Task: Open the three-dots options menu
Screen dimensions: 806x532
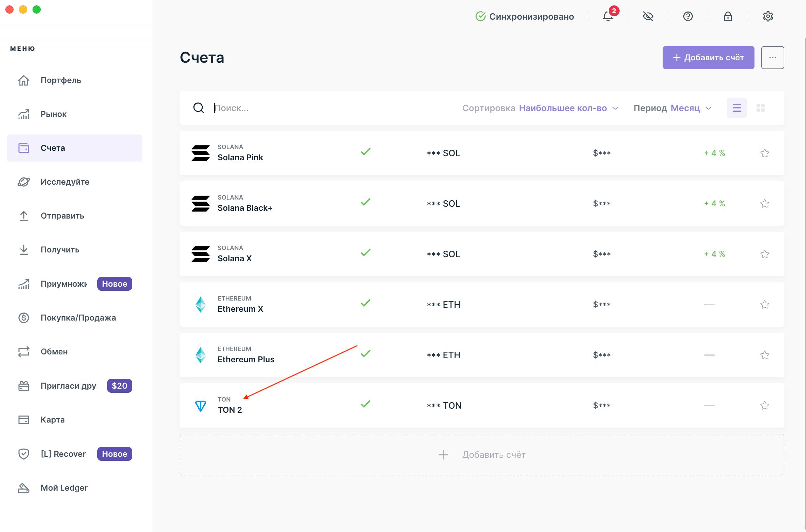Action: pos(773,58)
